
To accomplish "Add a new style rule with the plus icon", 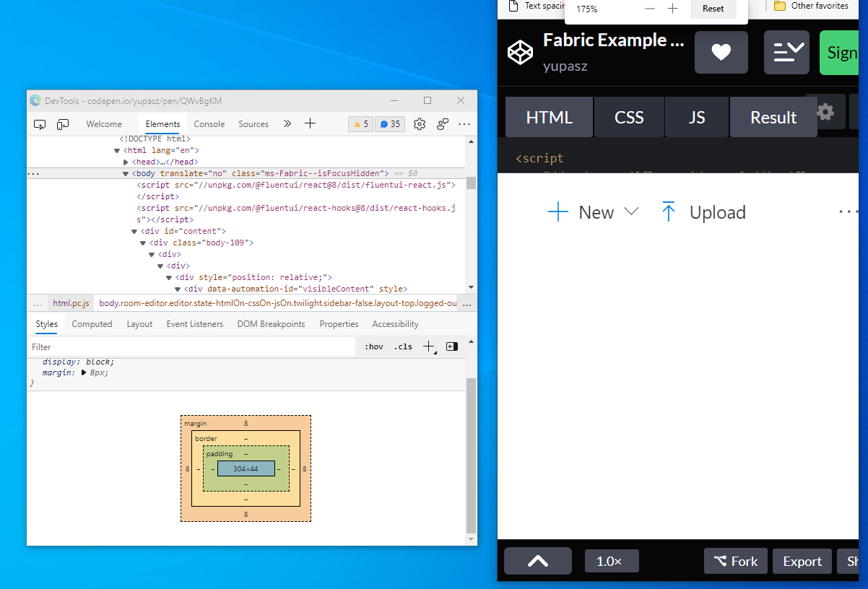I will click(429, 346).
